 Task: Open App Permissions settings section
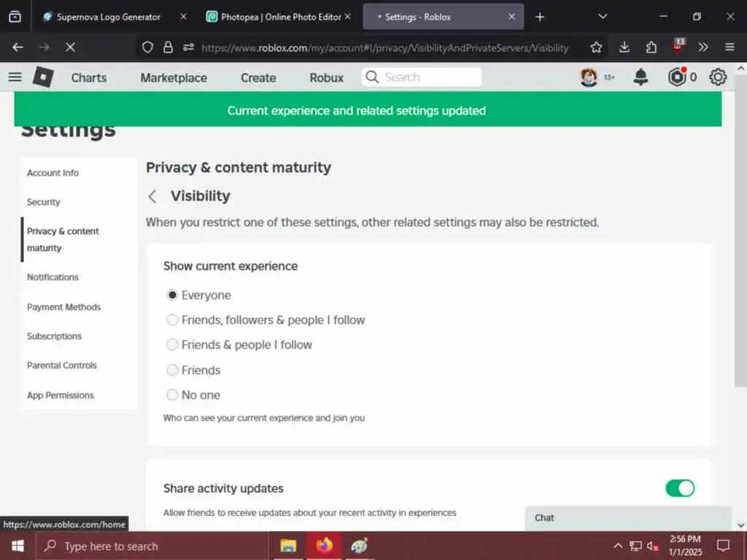click(x=61, y=395)
